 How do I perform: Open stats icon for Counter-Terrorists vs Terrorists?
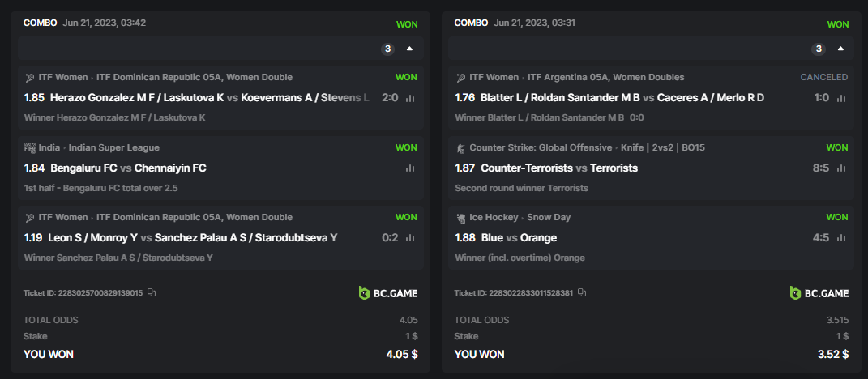pos(840,168)
